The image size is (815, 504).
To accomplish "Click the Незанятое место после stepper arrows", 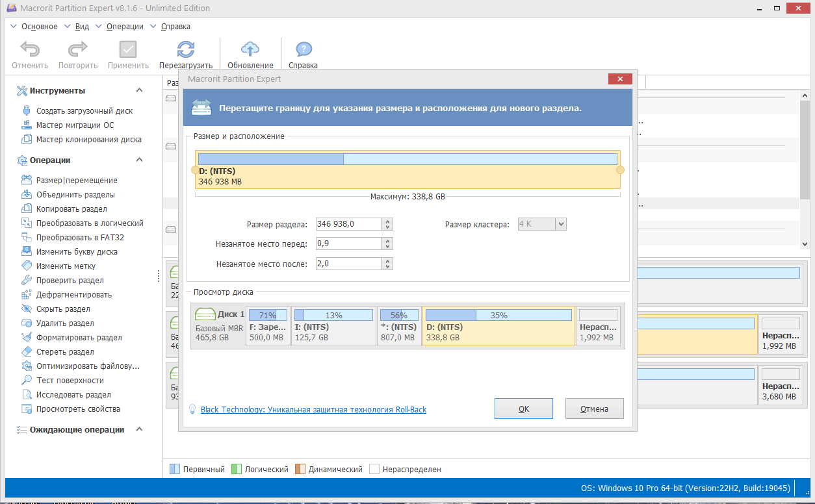I will pyautogui.click(x=387, y=264).
